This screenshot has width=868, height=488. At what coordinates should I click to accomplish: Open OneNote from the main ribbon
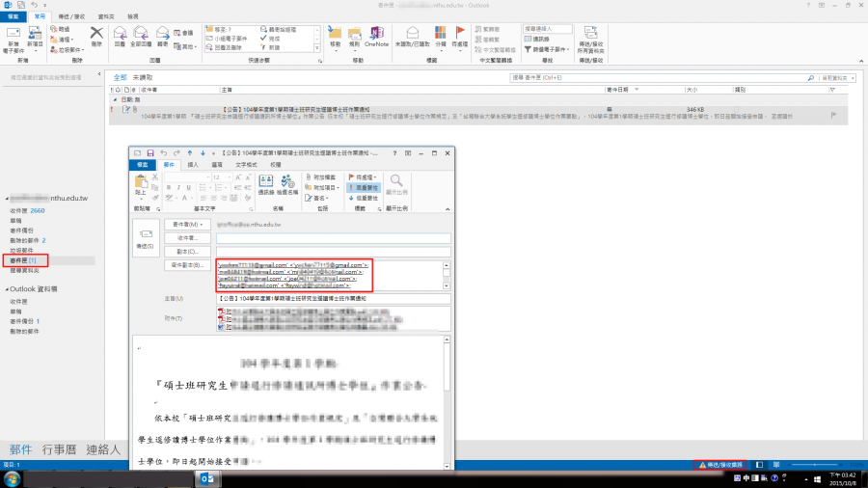click(376, 37)
